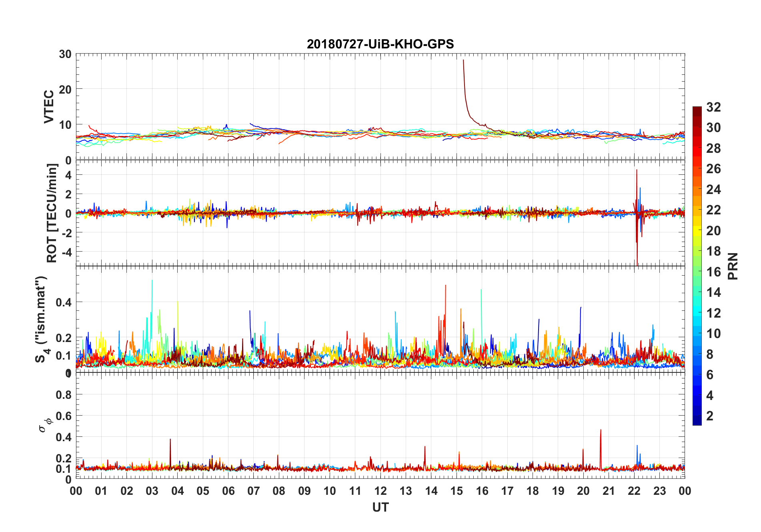The height and width of the screenshot is (532, 761).
Task: Click the x-axis tick label 22
Action: click(x=634, y=491)
